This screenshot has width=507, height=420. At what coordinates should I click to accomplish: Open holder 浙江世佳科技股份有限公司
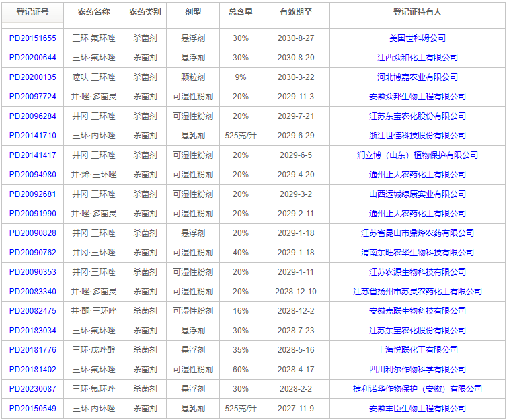[418, 136]
